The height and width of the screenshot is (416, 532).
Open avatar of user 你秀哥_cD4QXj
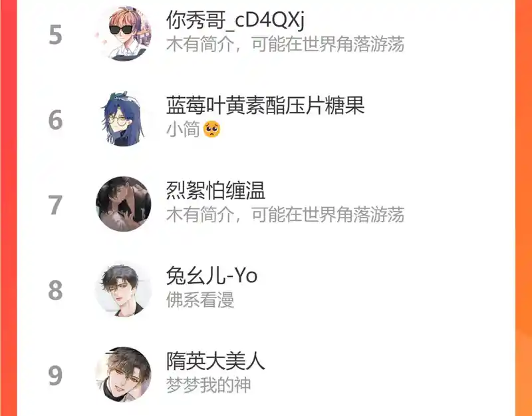click(x=124, y=34)
